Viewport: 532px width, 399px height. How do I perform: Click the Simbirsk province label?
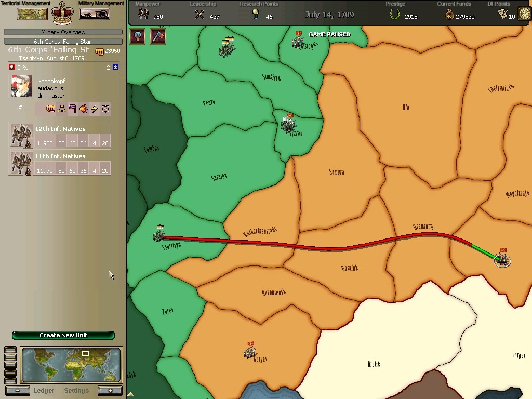pyautogui.click(x=271, y=77)
